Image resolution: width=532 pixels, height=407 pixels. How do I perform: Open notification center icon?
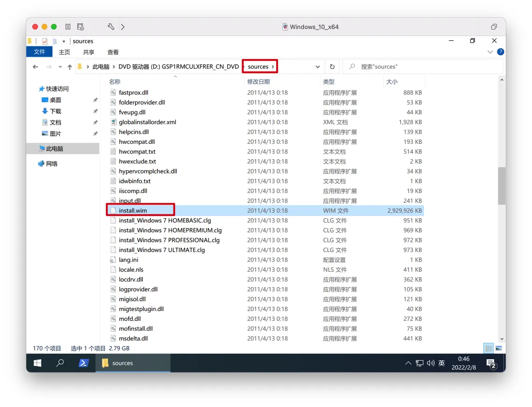491,364
